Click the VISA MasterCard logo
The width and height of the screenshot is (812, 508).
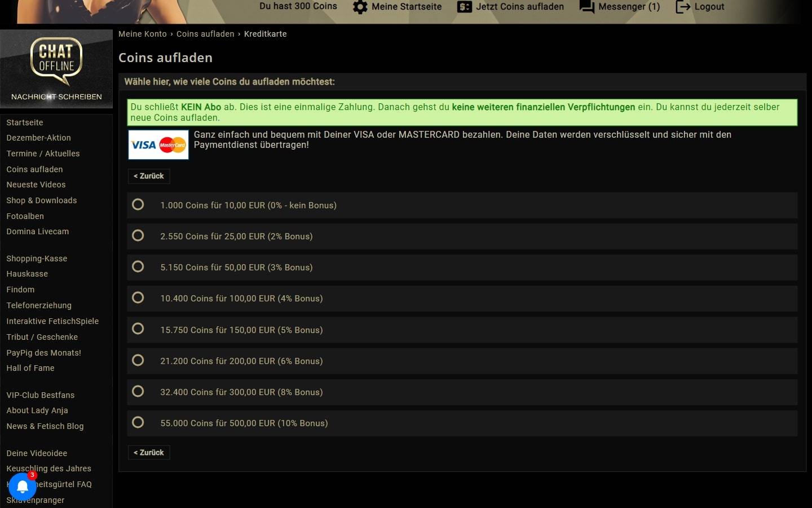(158, 145)
